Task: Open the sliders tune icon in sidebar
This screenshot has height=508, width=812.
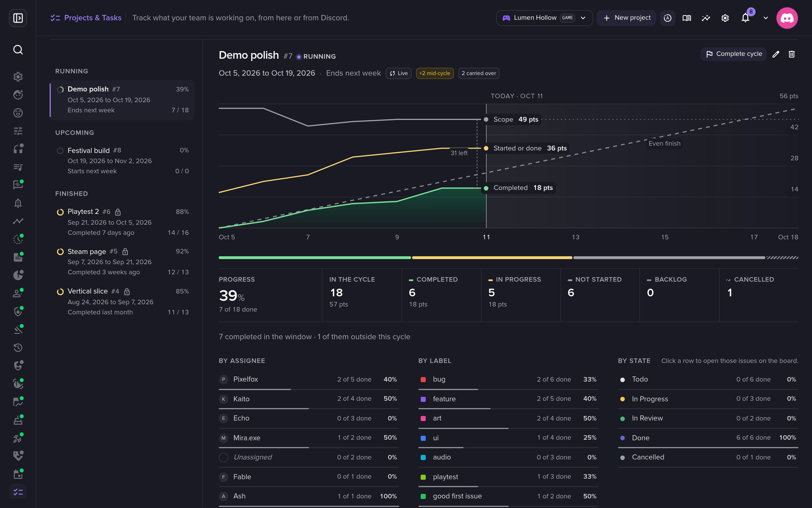Action: (18, 131)
